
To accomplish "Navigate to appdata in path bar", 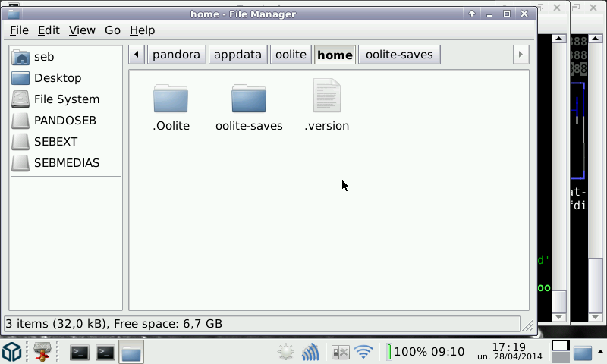I will point(237,55).
